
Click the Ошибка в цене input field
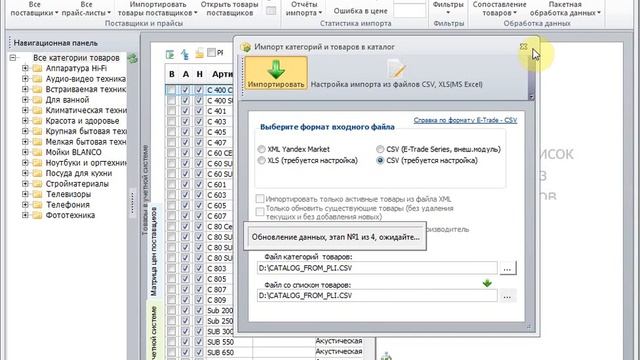[409, 11]
